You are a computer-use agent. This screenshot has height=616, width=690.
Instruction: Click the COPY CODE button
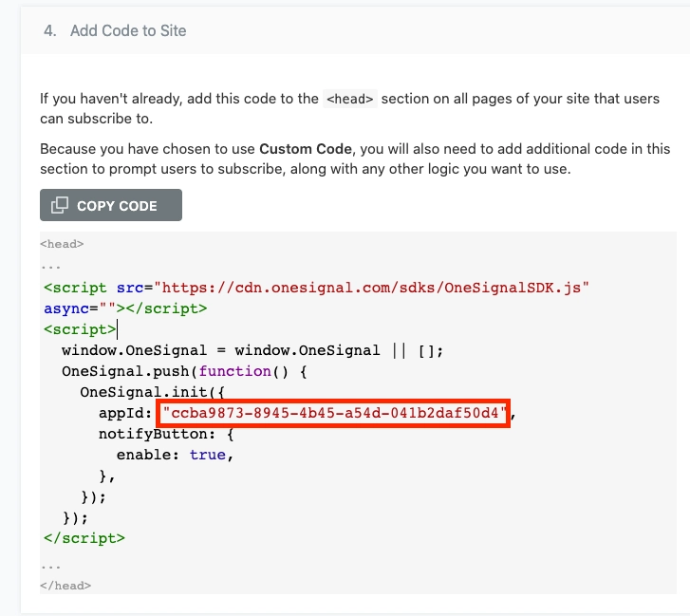coord(111,205)
